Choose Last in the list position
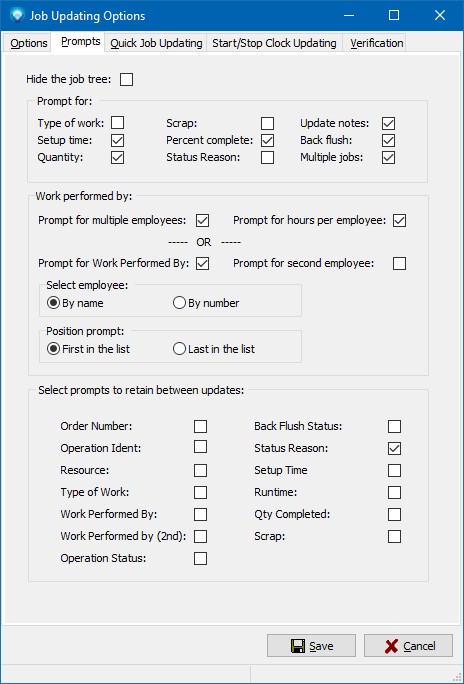Screen dimensions: 464x684 [214, 349]
